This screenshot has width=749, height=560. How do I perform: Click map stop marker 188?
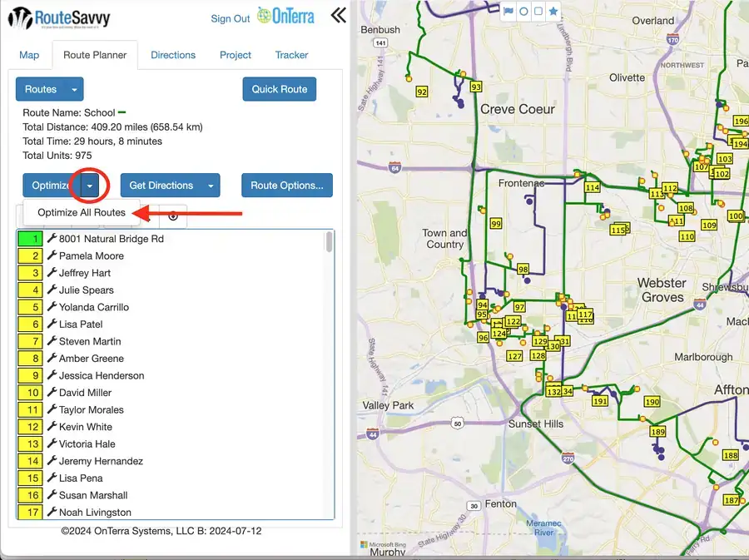(x=731, y=455)
